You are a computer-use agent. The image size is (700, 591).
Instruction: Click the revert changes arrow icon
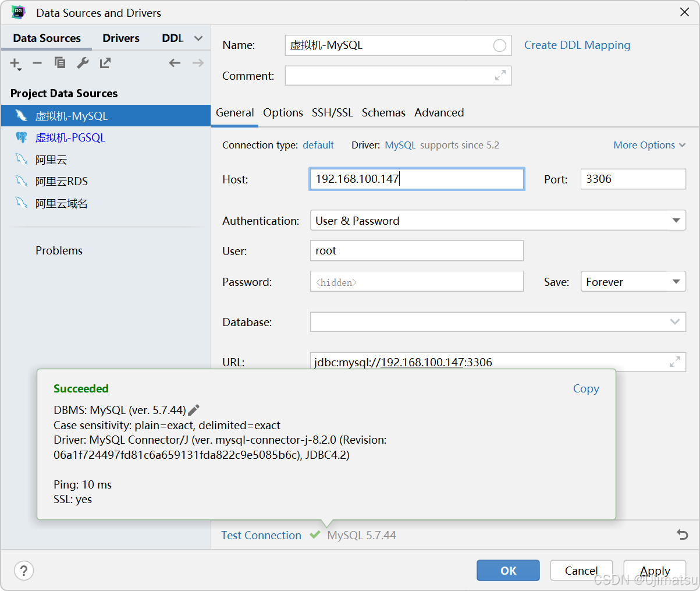[683, 535]
